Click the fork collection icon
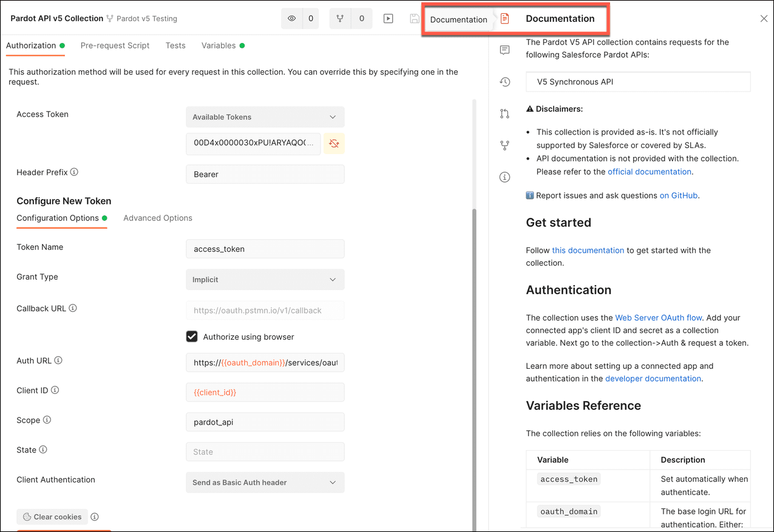The height and width of the screenshot is (532, 774). 340,19
